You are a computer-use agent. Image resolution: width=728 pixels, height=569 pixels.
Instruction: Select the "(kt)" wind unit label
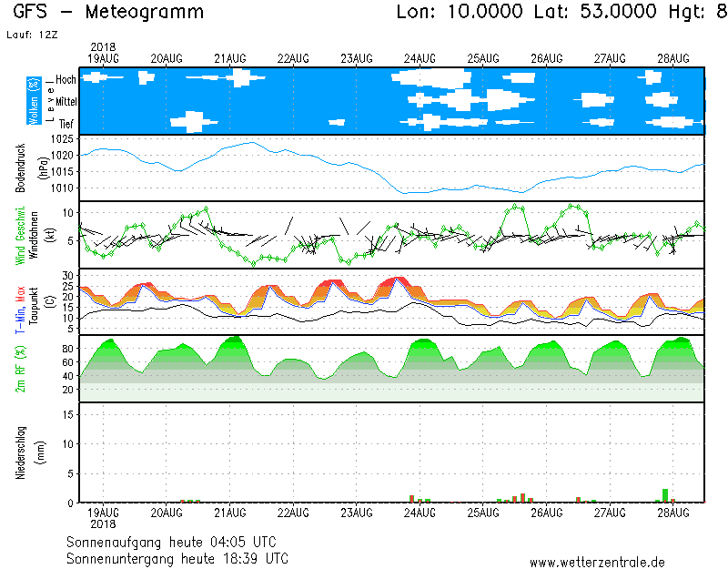point(50,235)
